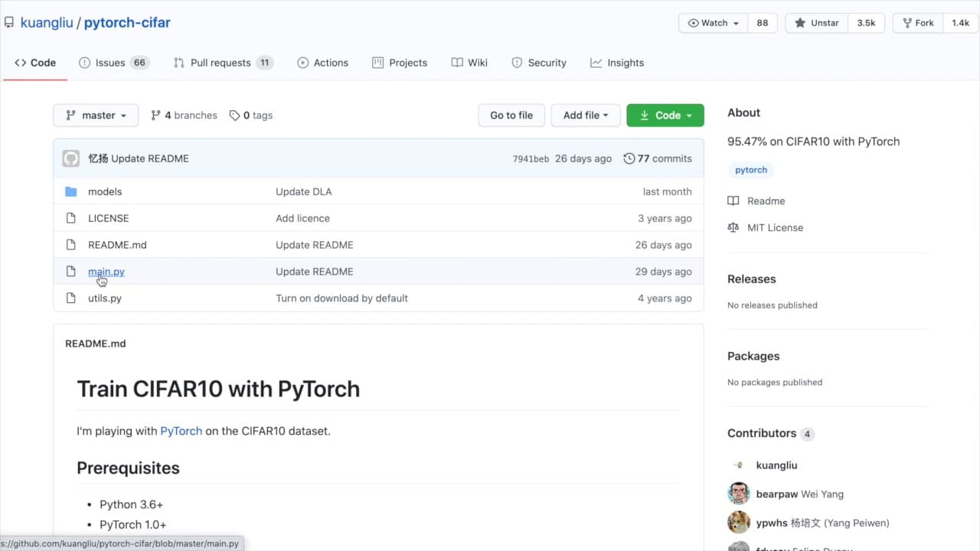Click the 'Python 3.6+' prerequisite item
980x551 pixels.
(132, 504)
